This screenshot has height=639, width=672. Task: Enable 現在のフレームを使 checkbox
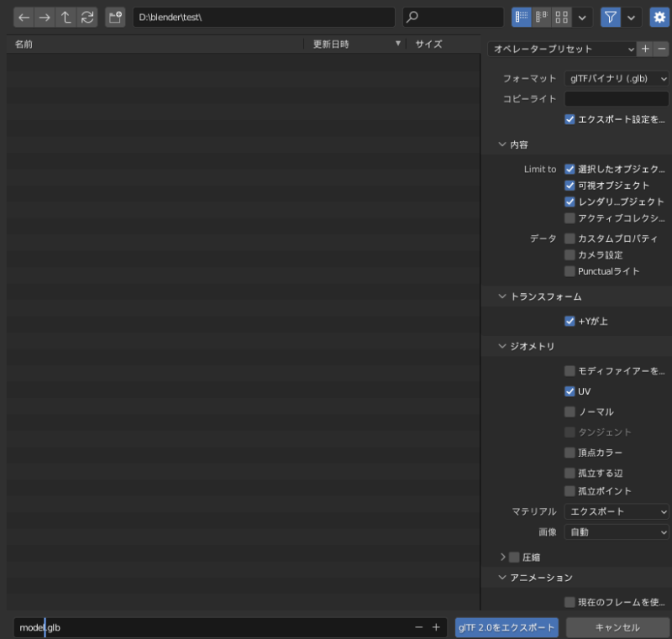point(570,602)
